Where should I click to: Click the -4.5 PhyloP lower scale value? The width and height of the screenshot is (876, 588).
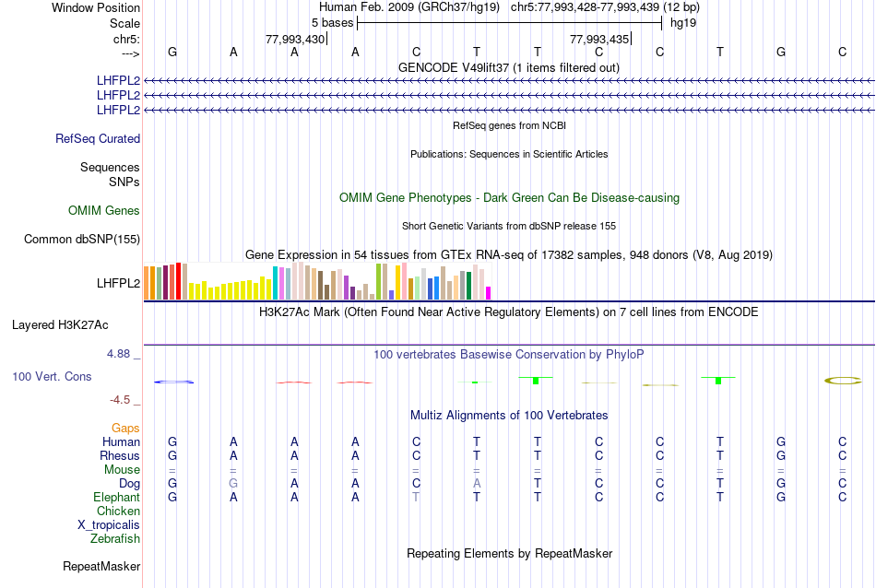[x=120, y=400]
